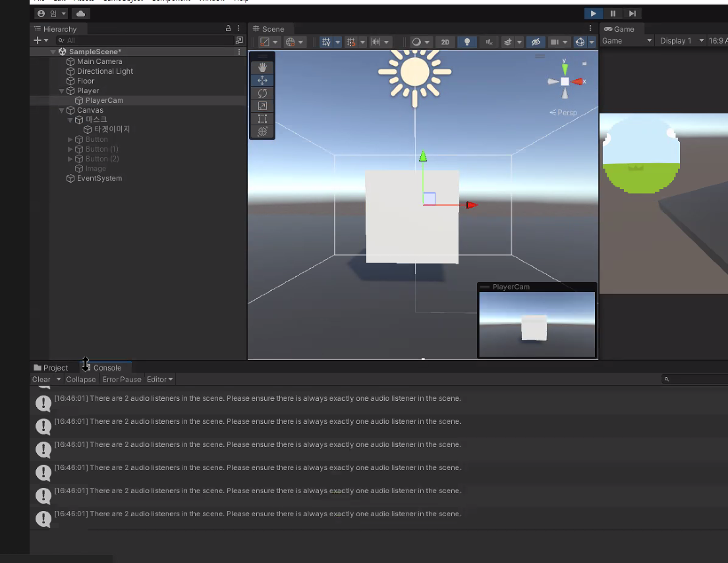Expand the Button object
This screenshot has width=728, height=563.
(x=70, y=139)
